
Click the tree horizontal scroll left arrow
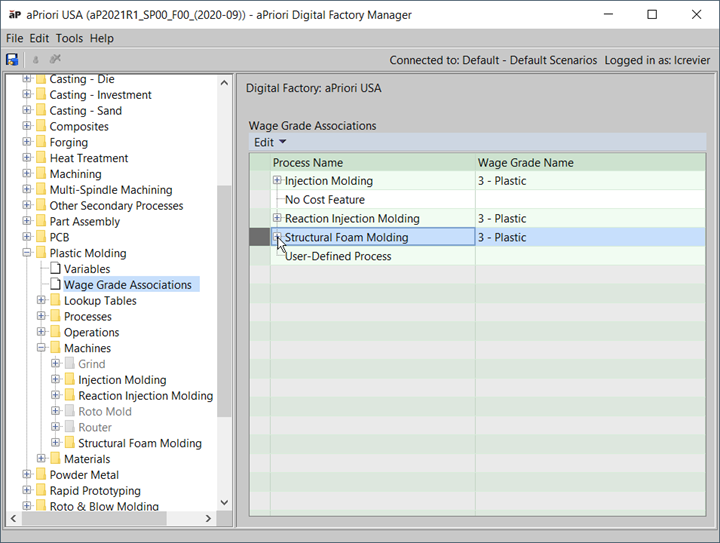(13, 518)
